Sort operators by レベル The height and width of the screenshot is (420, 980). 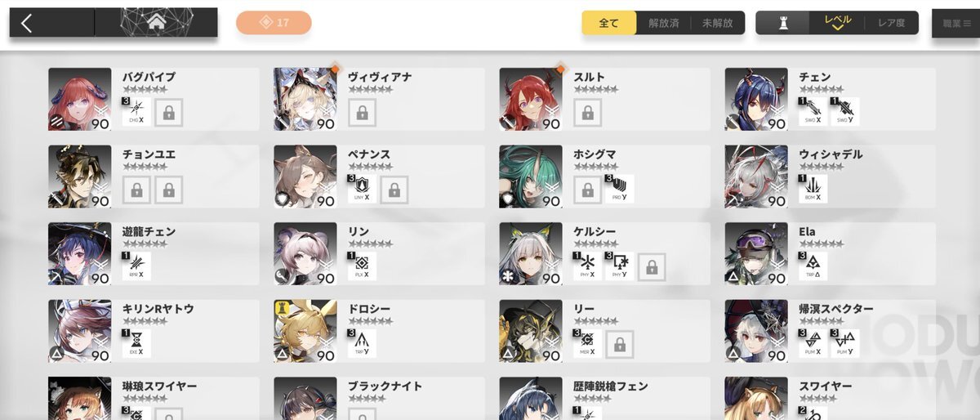pyautogui.click(x=837, y=22)
